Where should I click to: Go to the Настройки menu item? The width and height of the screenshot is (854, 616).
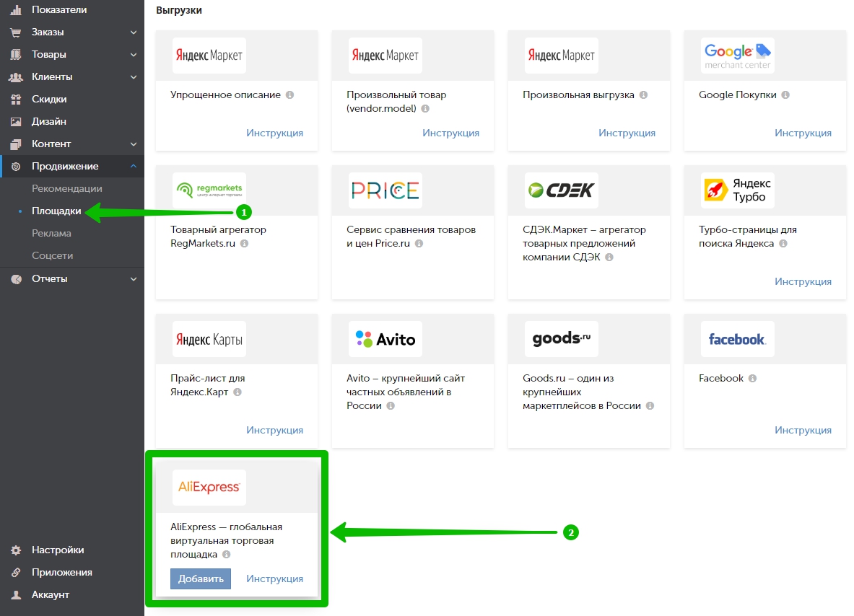[58, 550]
